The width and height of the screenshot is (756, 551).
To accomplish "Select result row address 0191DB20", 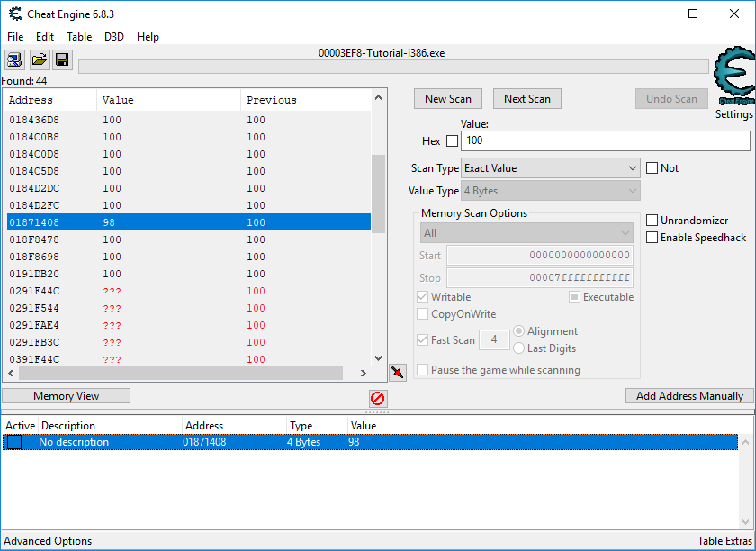I will click(189, 274).
